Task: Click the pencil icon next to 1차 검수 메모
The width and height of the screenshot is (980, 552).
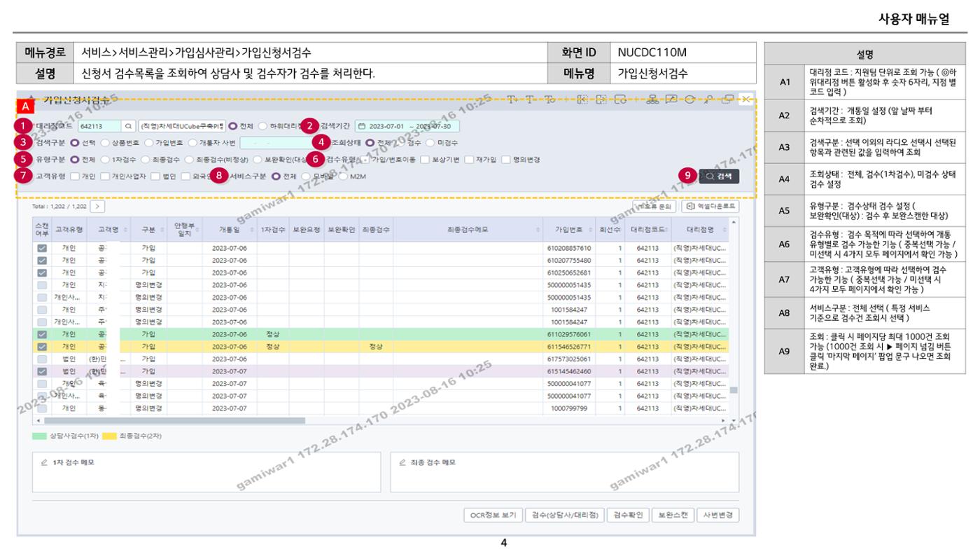Action: (x=45, y=463)
